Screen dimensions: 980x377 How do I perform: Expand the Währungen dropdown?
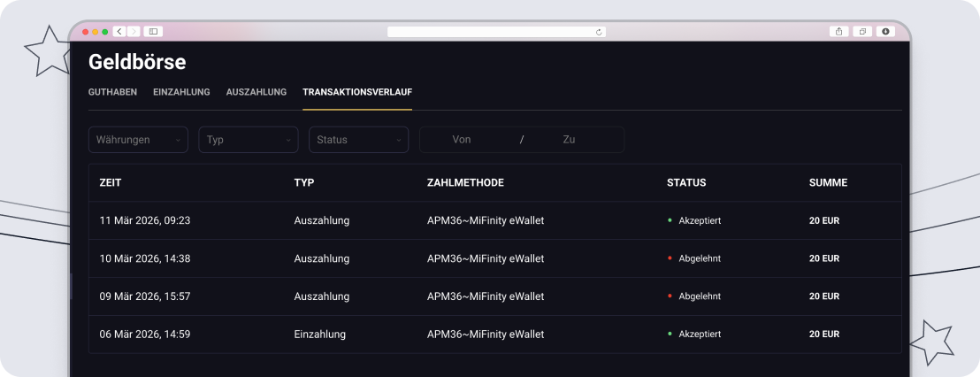(138, 140)
